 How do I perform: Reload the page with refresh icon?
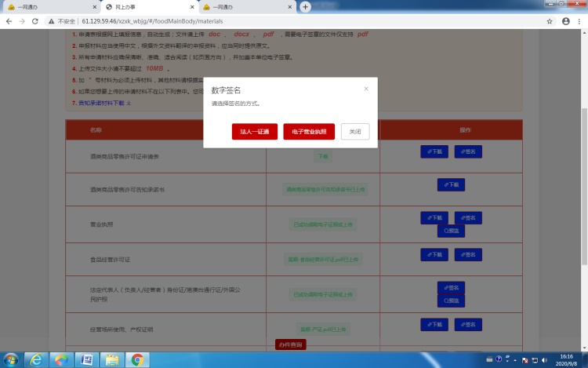click(x=35, y=21)
